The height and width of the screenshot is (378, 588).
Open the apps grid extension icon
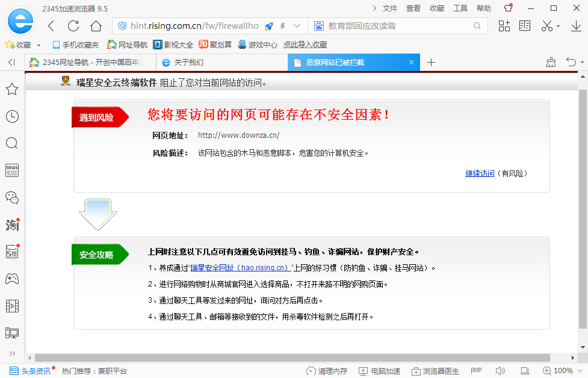pyautogui.click(x=504, y=26)
